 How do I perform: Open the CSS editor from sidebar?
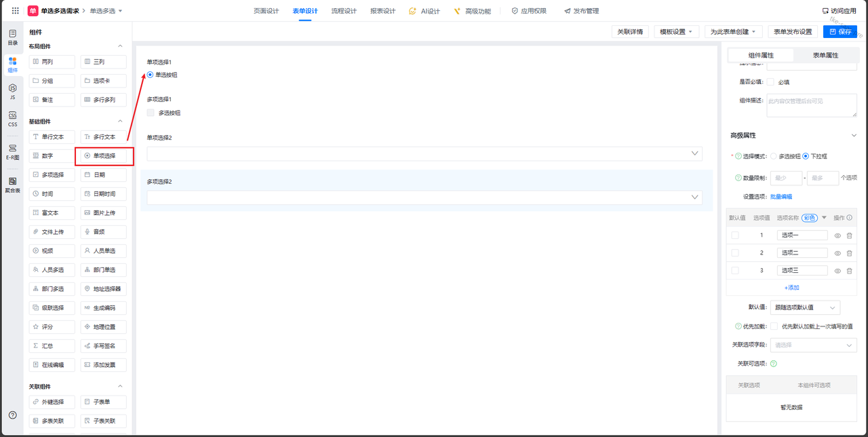coord(12,119)
